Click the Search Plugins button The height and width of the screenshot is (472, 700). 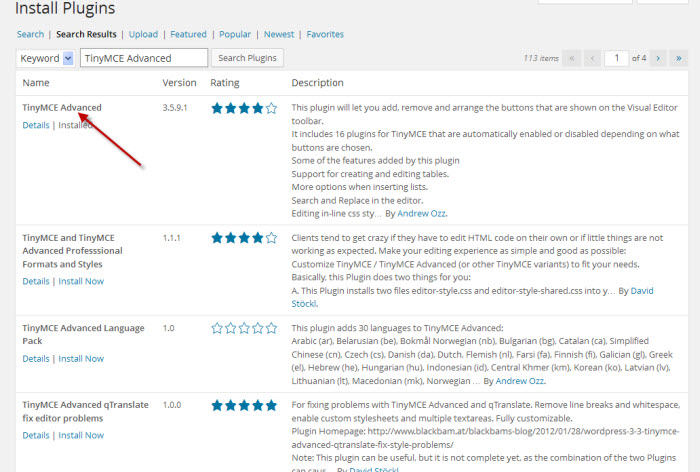point(247,58)
